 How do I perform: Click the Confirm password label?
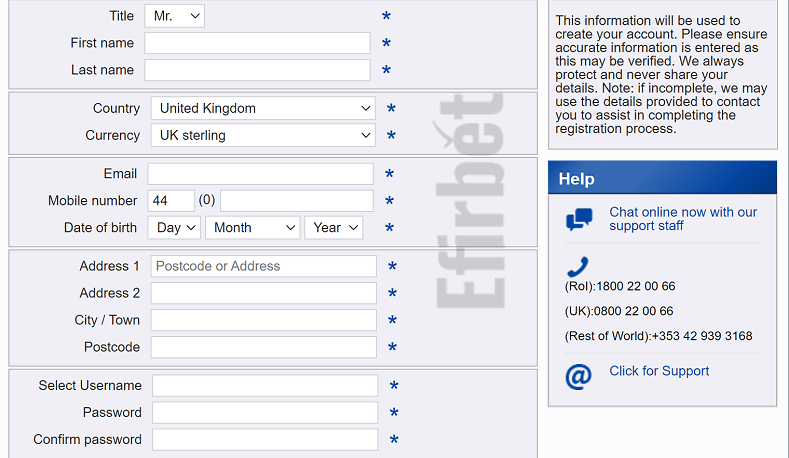click(x=88, y=439)
